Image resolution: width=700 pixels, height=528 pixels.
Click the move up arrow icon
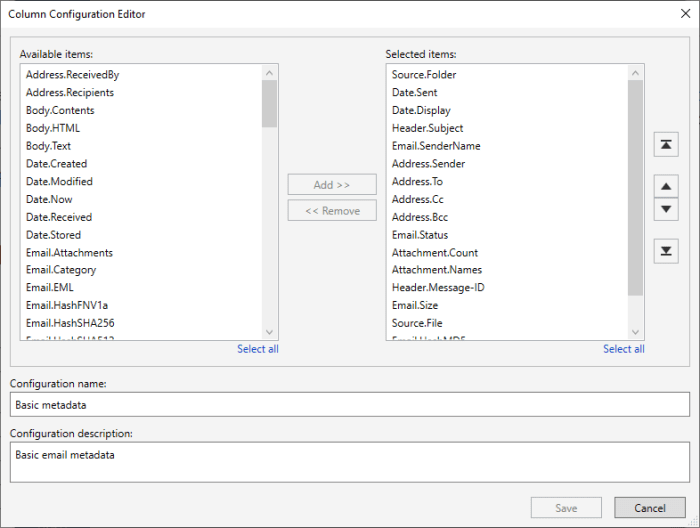coord(666,186)
